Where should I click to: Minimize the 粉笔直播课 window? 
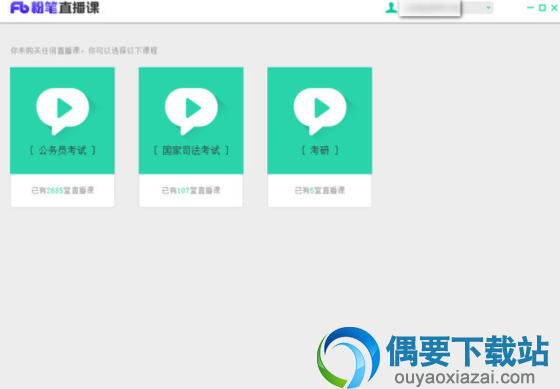pyautogui.click(x=530, y=8)
